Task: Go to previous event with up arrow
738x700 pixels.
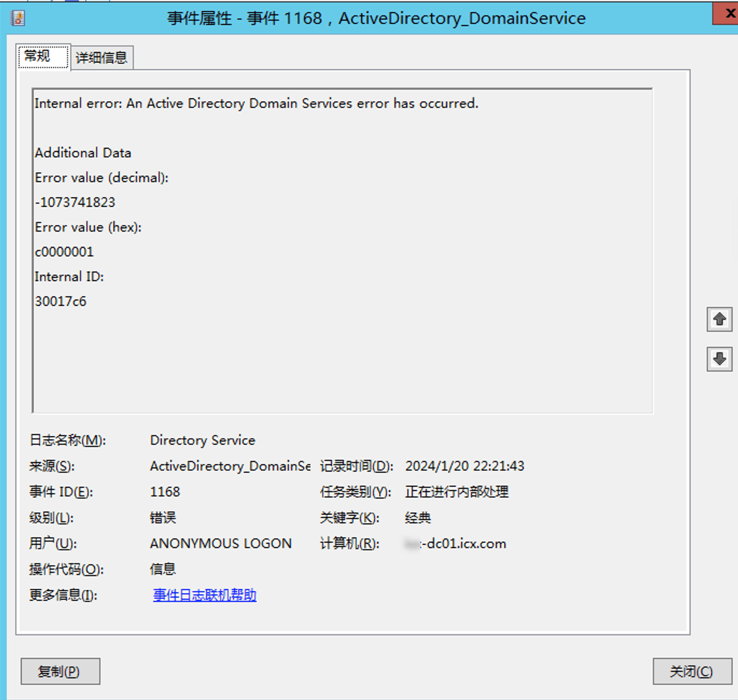Action: (719, 319)
